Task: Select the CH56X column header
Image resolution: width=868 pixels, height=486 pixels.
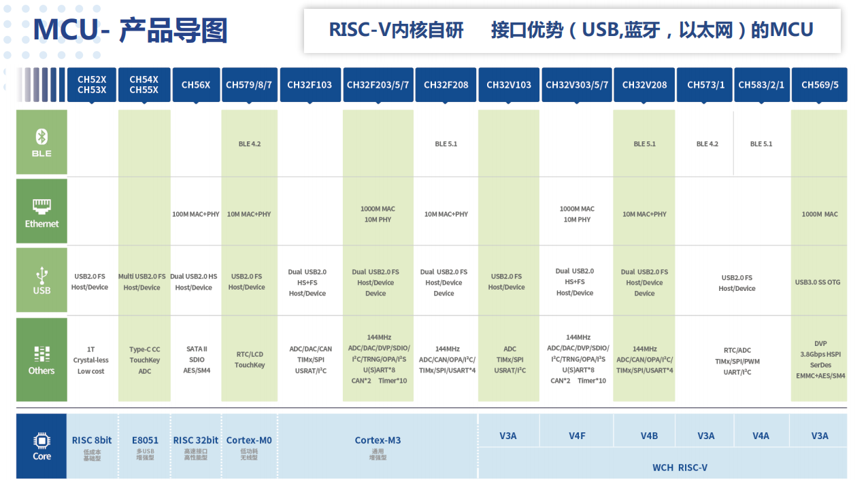Action: 196,85
